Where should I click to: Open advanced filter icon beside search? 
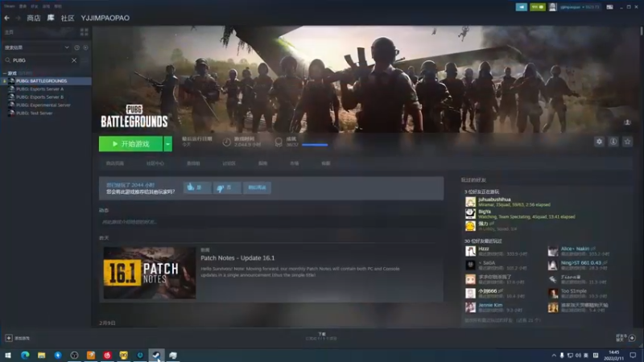(85, 60)
